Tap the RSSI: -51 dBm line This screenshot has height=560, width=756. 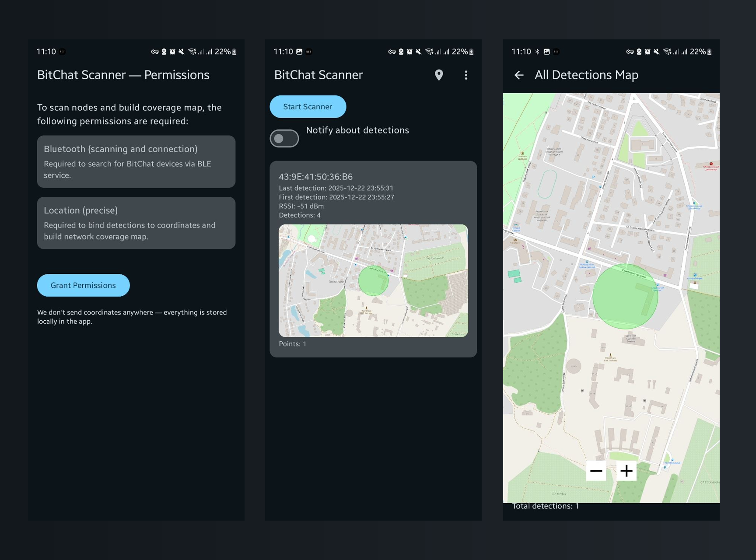pos(301,206)
